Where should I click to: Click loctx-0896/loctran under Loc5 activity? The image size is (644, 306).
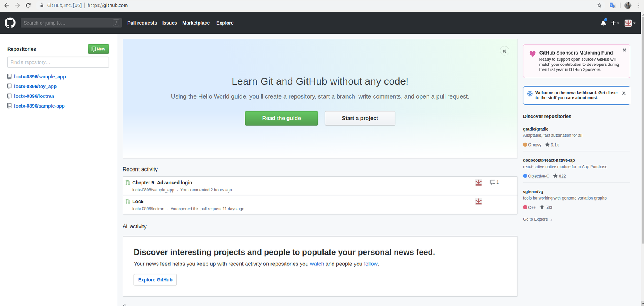pyautogui.click(x=148, y=209)
